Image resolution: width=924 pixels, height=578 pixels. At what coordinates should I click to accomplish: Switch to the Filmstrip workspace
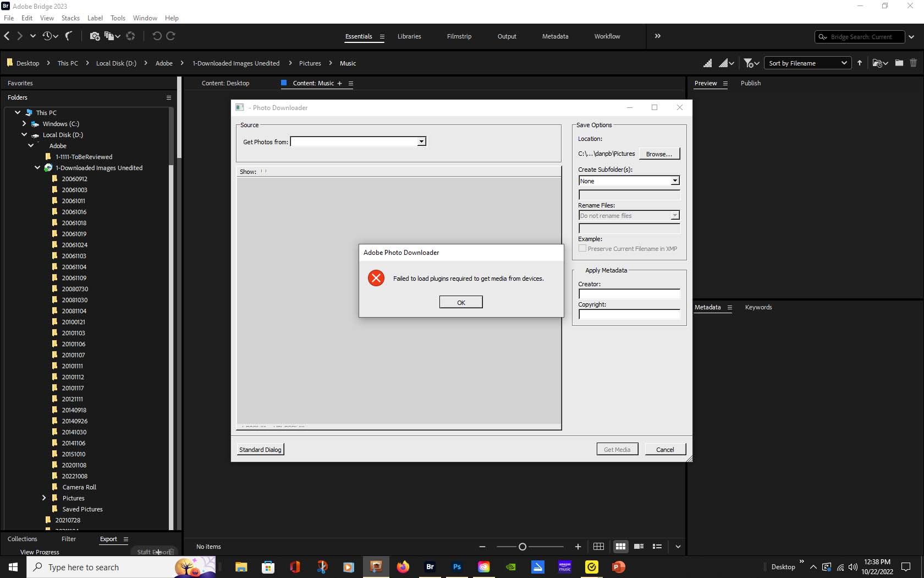pyautogui.click(x=459, y=36)
